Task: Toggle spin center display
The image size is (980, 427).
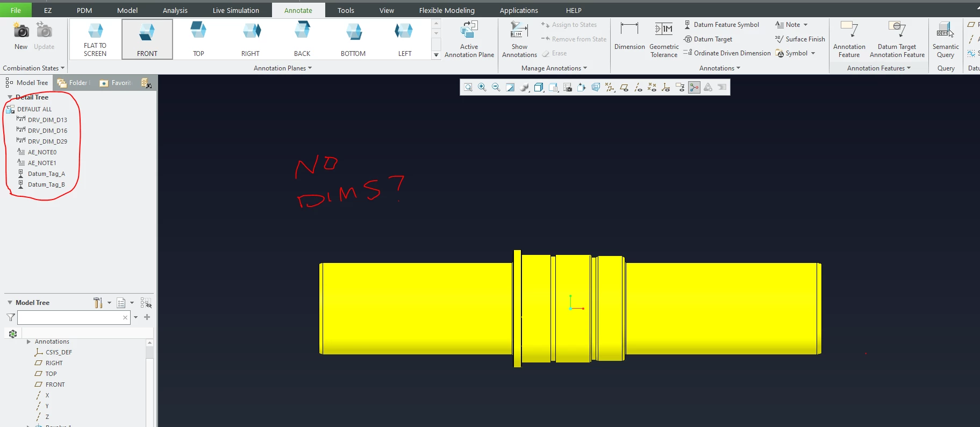Action: (694, 87)
